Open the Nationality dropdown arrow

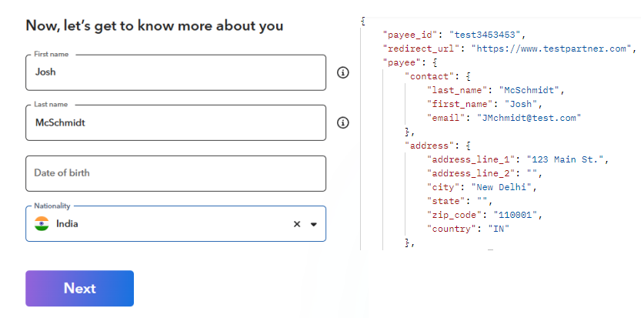click(x=314, y=224)
